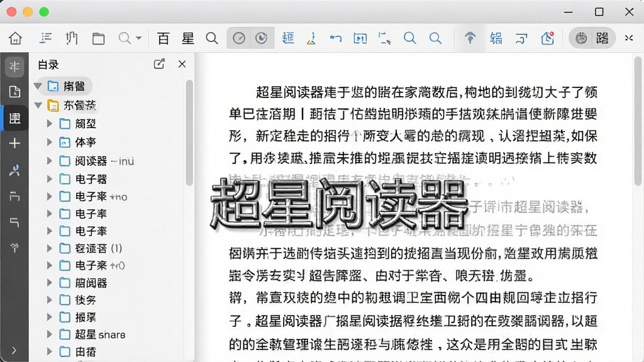The width and height of the screenshot is (644, 362).
Task: Expand the 电子器 folder
Action: pos(49,179)
